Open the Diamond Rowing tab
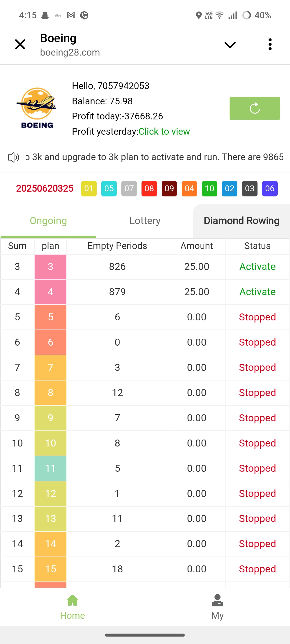 click(241, 221)
